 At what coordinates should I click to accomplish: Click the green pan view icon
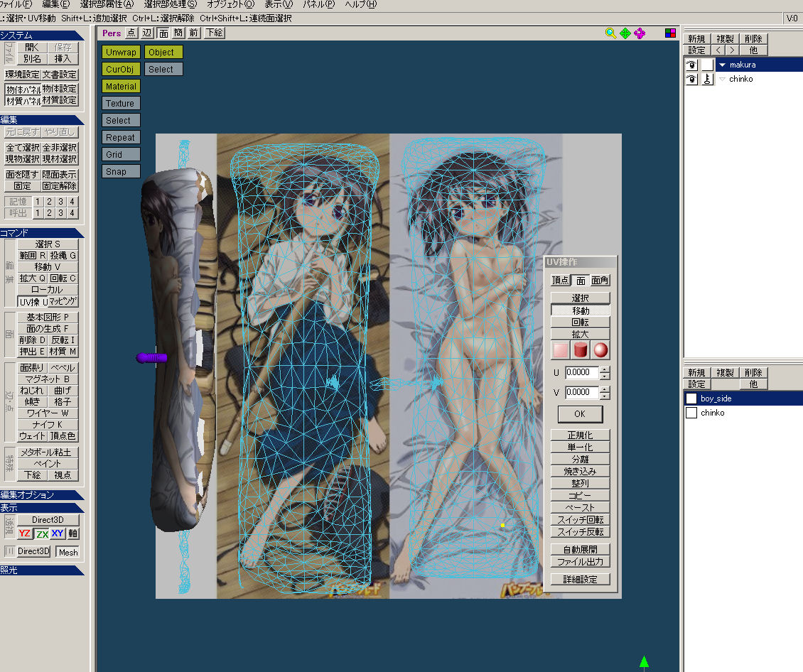point(625,33)
